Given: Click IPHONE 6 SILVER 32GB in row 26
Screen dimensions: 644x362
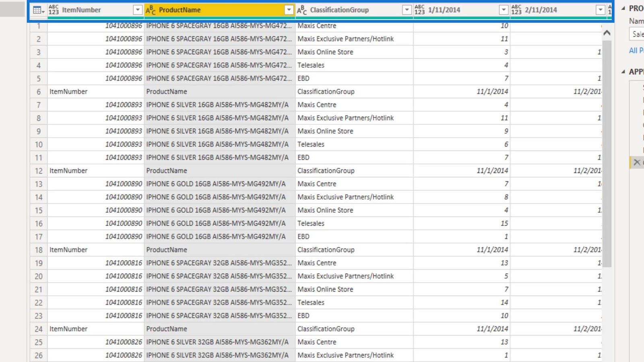Looking at the screenshot, I should [x=217, y=356].
